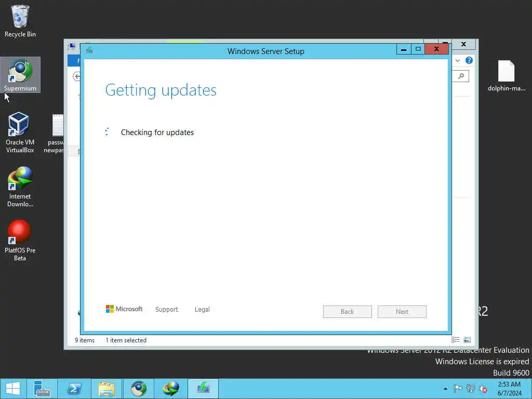This screenshot has height=399, width=532.
Task: Close the File Explorer window behind Setup
Action: point(463,44)
